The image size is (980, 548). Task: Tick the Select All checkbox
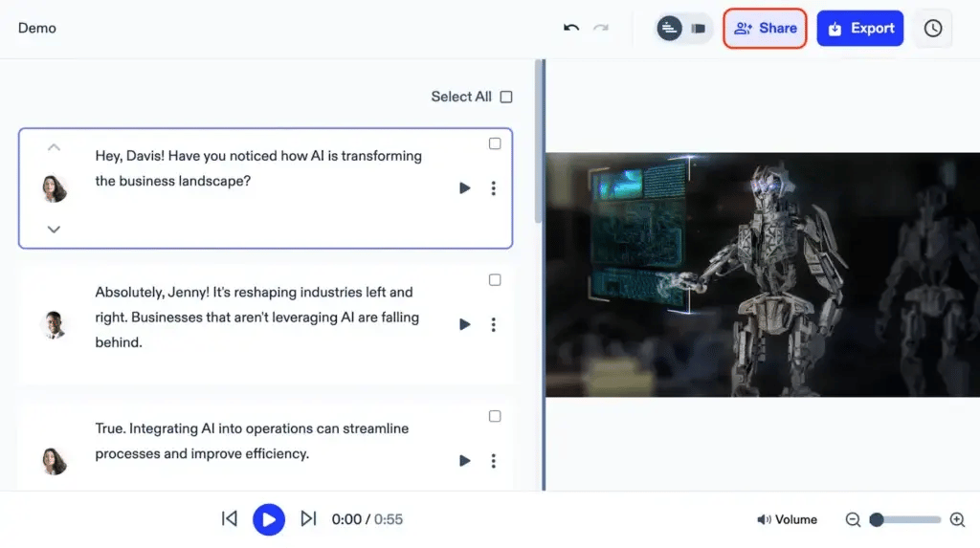(506, 97)
